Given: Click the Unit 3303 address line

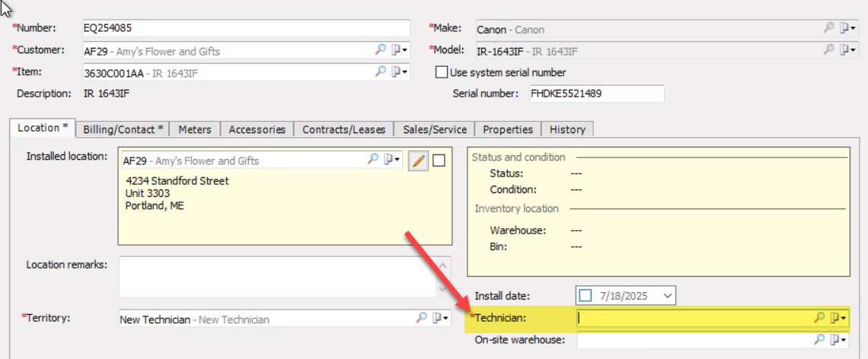Looking at the screenshot, I should click(x=147, y=193).
